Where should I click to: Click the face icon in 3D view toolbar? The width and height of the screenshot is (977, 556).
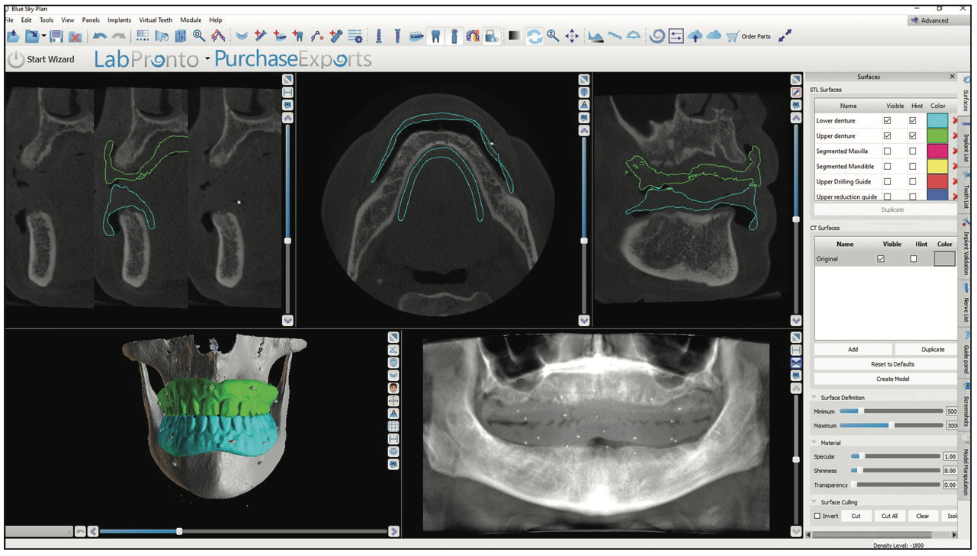pos(393,388)
